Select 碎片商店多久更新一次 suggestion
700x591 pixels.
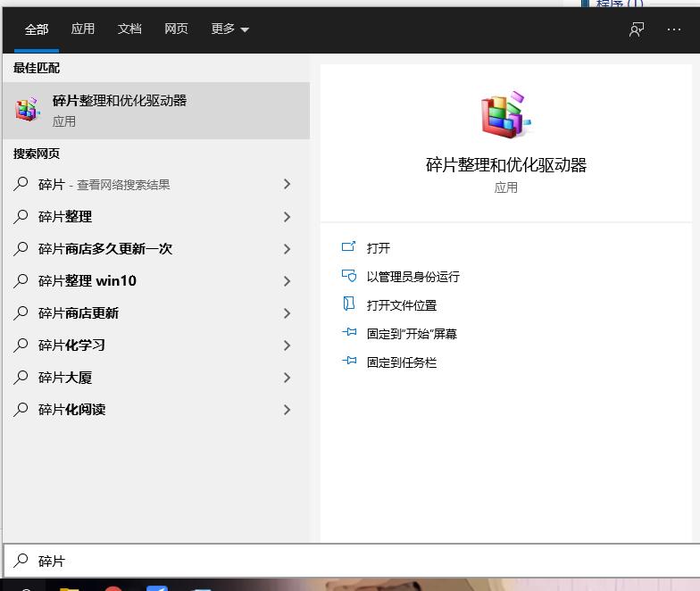(156, 248)
